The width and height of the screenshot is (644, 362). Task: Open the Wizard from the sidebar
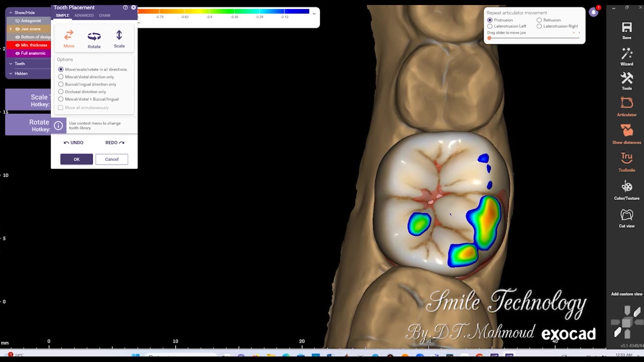[x=626, y=57]
